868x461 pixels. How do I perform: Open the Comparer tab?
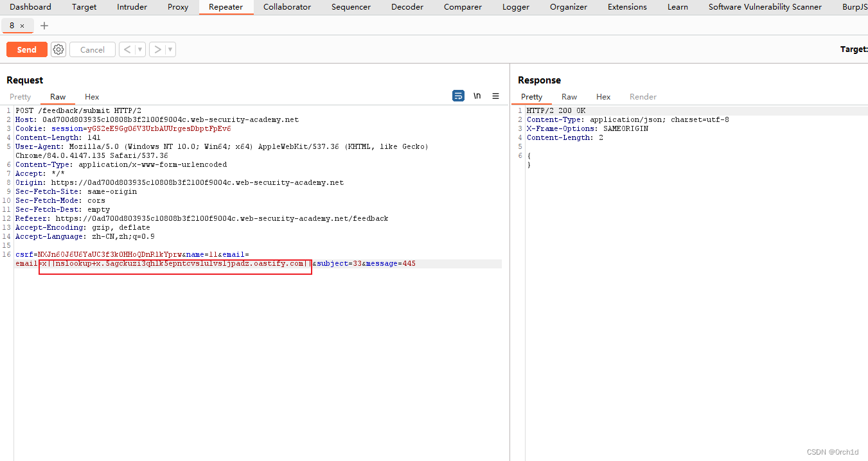coord(463,7)
